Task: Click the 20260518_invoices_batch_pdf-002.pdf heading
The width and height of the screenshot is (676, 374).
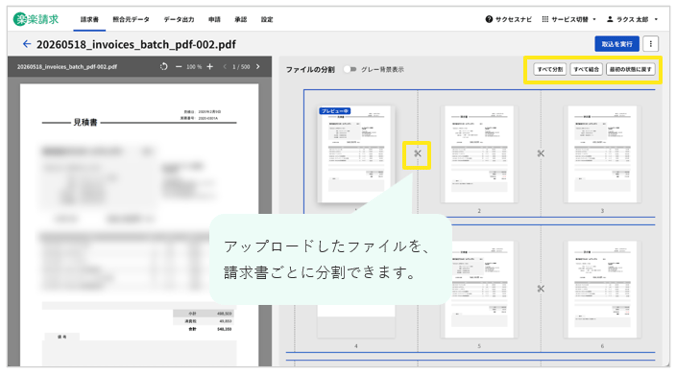Action: (136, 44)
